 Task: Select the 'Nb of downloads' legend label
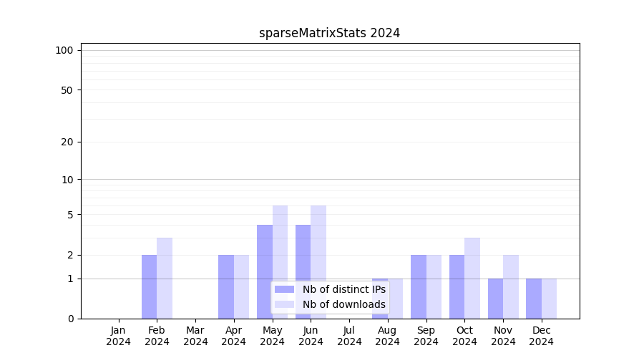coord(343,304)
